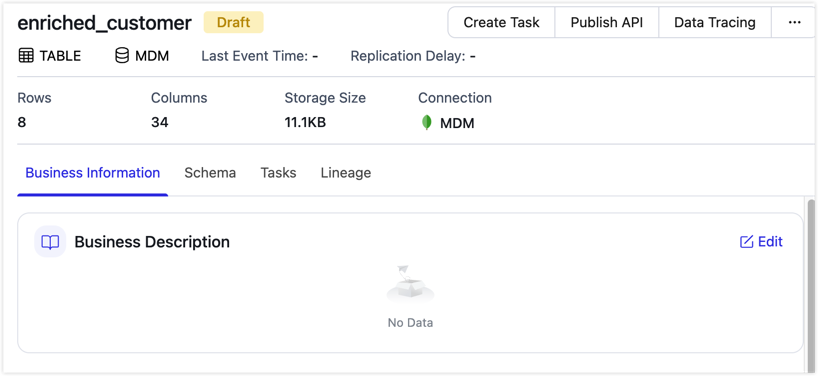Select the Business Information tab
The image size is (818, 376).
coord(92,173)
